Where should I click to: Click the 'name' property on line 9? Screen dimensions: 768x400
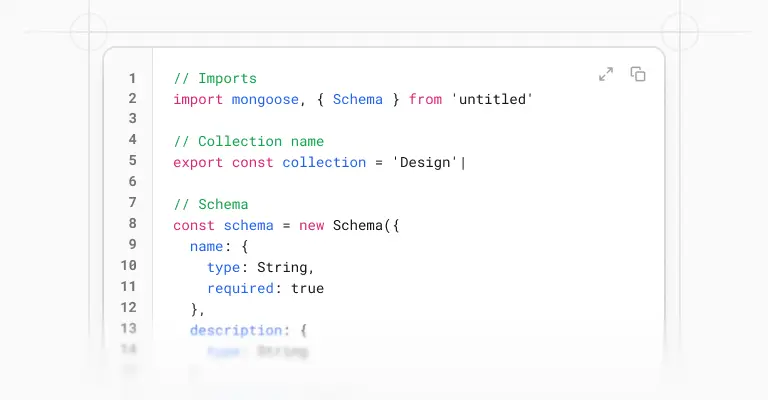pyautogui.click(x=207, y=246)
